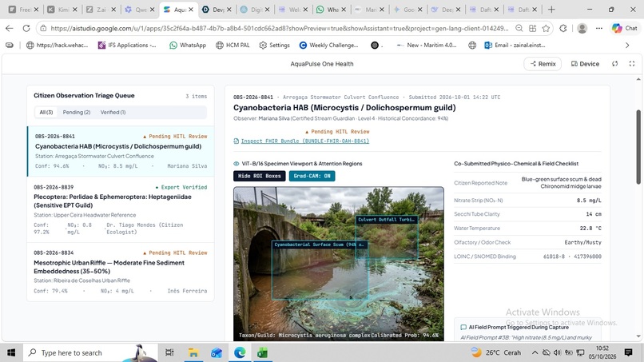Screen dimensions: 644x362
Task: Open the New - Maritim 4.0 bookmark
Action: (427, 46)
